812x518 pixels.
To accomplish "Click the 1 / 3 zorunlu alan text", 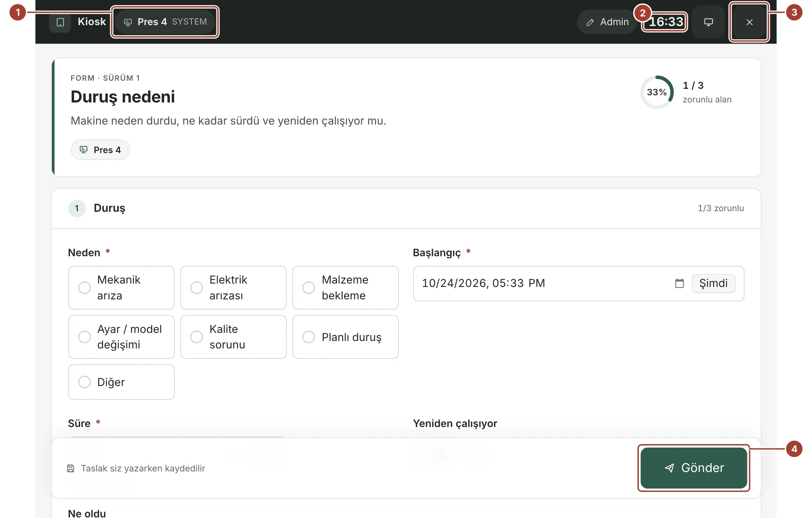I will tap(707, 92).
